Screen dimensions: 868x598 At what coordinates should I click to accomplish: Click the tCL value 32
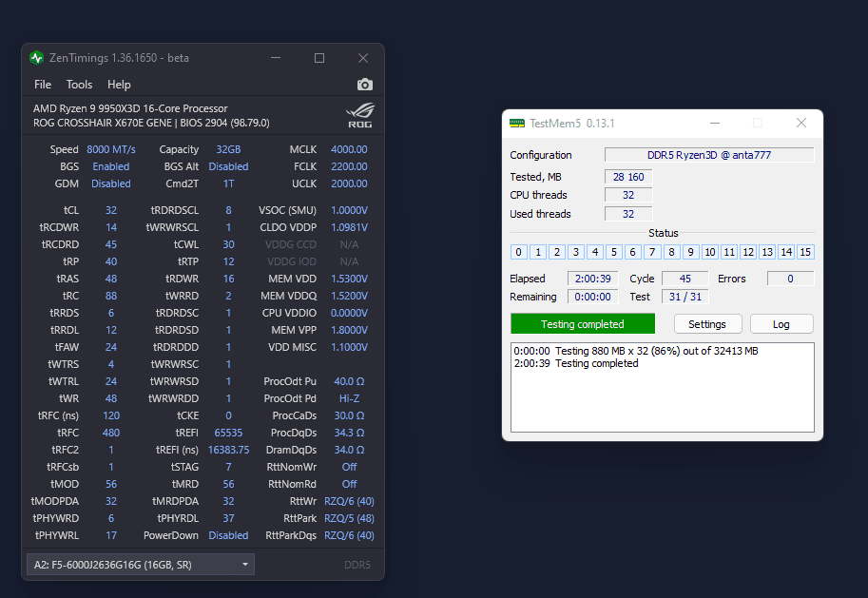point(111,210)
